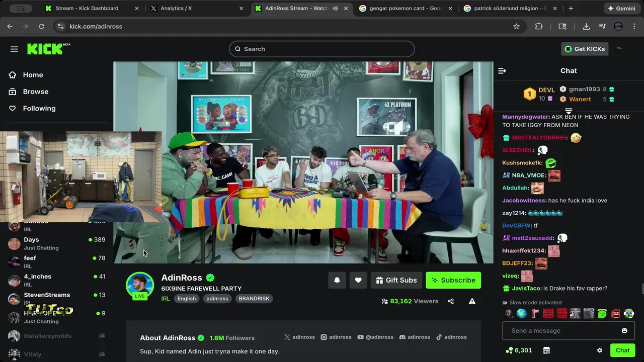Bookmark this page with star icon

click(x=516, y=26)
